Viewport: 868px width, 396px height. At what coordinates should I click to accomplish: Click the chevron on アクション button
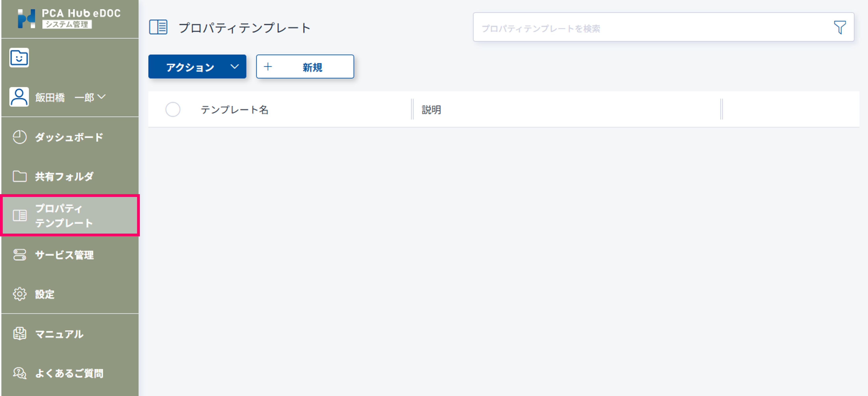[235, 66]
